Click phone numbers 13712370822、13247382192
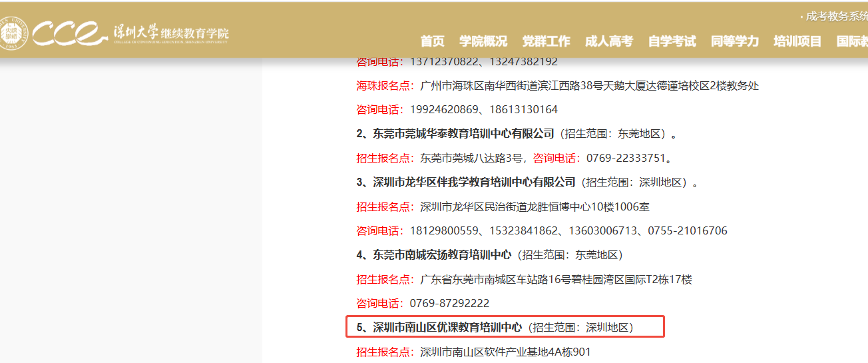The height and width of the screenshot is (363, 868). click(x=484, y=61)
